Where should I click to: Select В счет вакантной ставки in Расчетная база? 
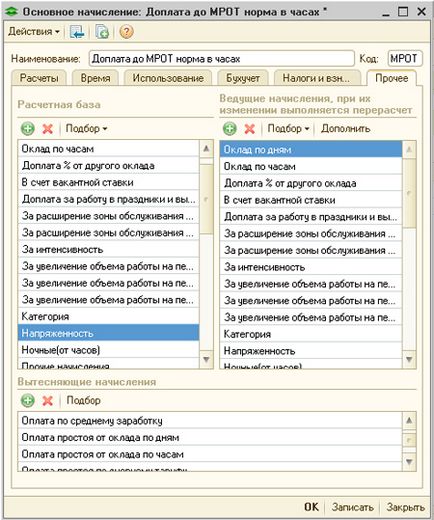click(109, 182)
